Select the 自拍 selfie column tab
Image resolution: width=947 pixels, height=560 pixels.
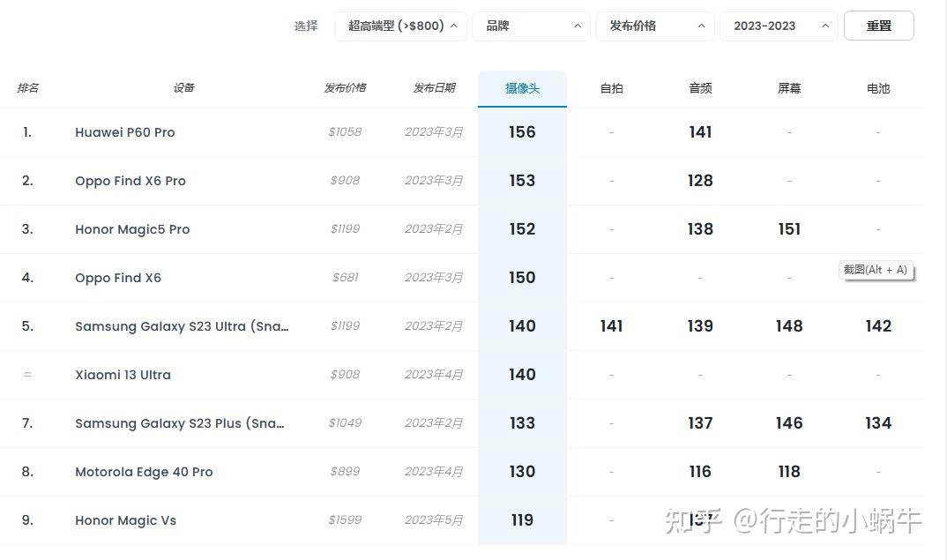point(611,88)
